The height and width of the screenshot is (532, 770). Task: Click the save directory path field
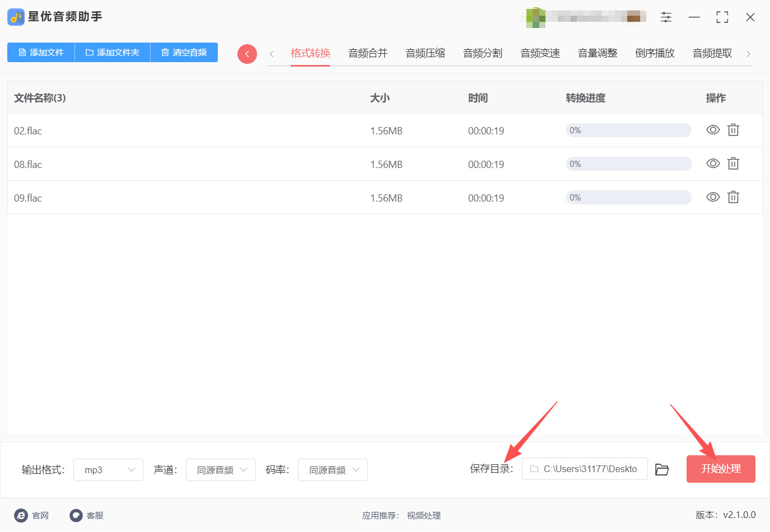point(585,469)
